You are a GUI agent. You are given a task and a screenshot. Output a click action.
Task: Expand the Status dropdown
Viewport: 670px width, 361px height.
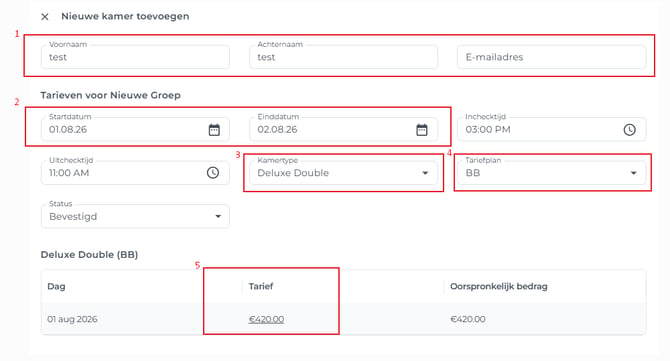(x=218, y=217)
